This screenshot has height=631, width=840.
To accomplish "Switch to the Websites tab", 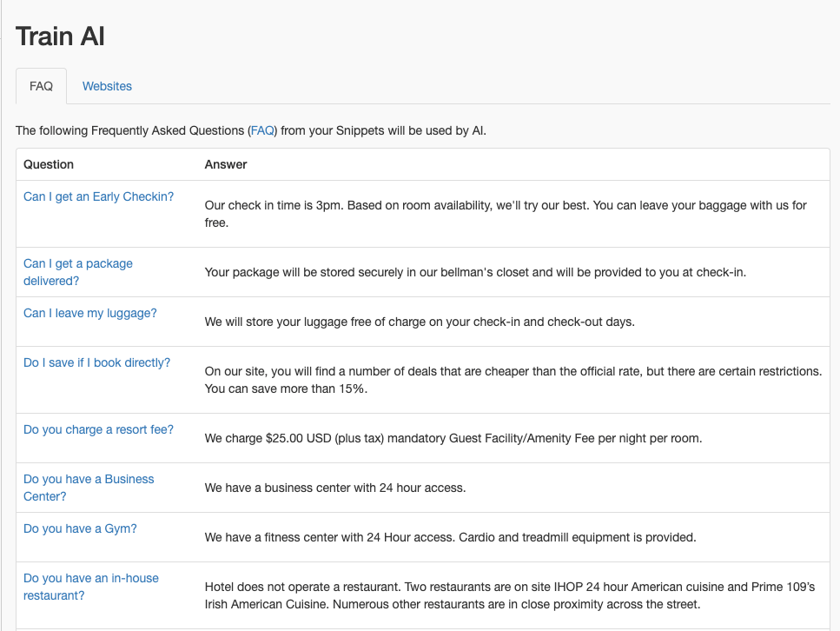I will [107, 86].
